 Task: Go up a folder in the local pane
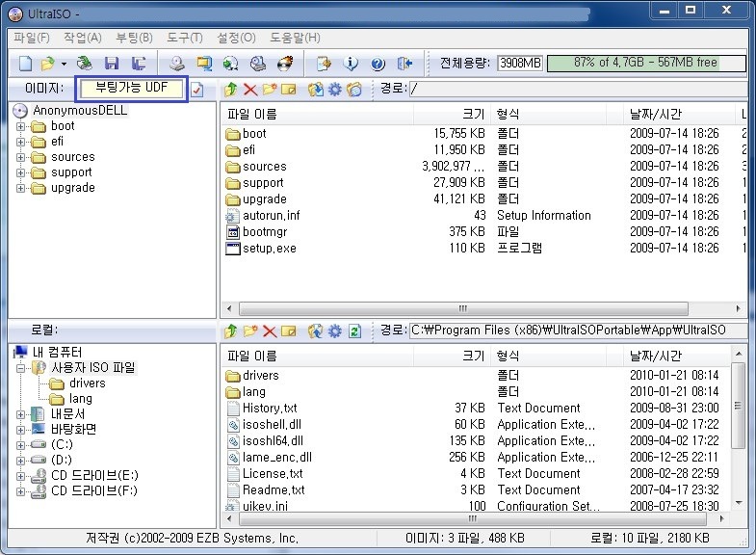(x=231, y=330)
